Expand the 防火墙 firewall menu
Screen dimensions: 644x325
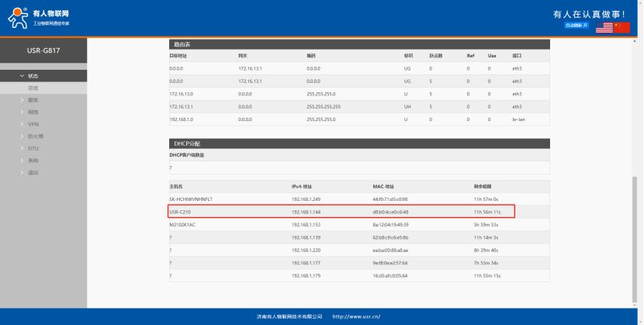[34, 136]
